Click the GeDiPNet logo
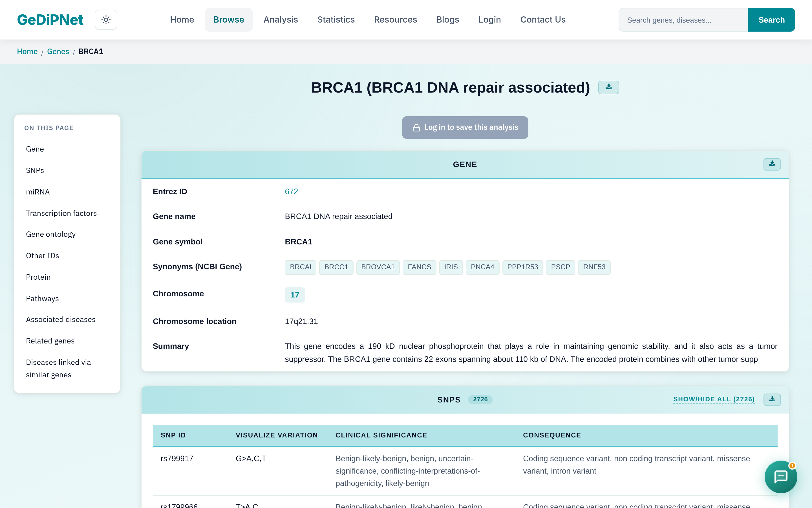The height and width of the screenshot is (508, 812). (50, 20)
